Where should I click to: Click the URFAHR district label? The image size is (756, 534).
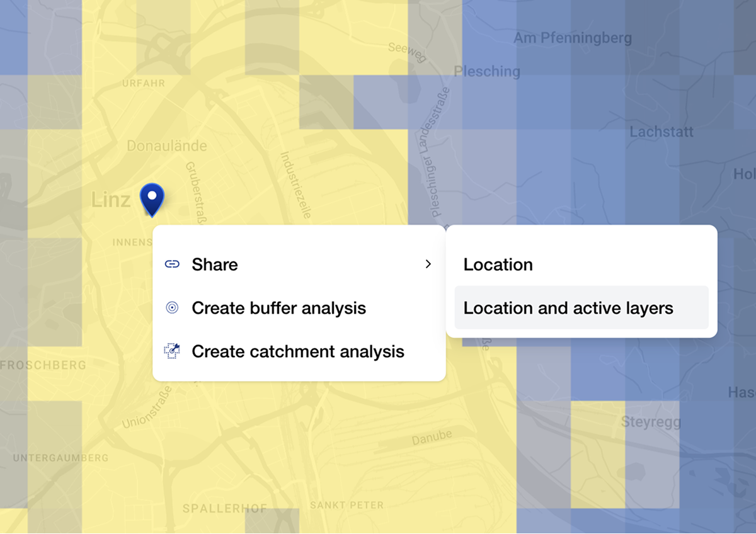pos(144,83)
